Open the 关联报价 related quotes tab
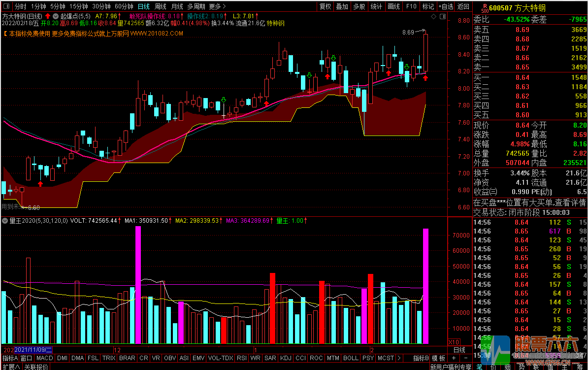The width and height of the screenshot is (588, 370). tap(36, 367)
